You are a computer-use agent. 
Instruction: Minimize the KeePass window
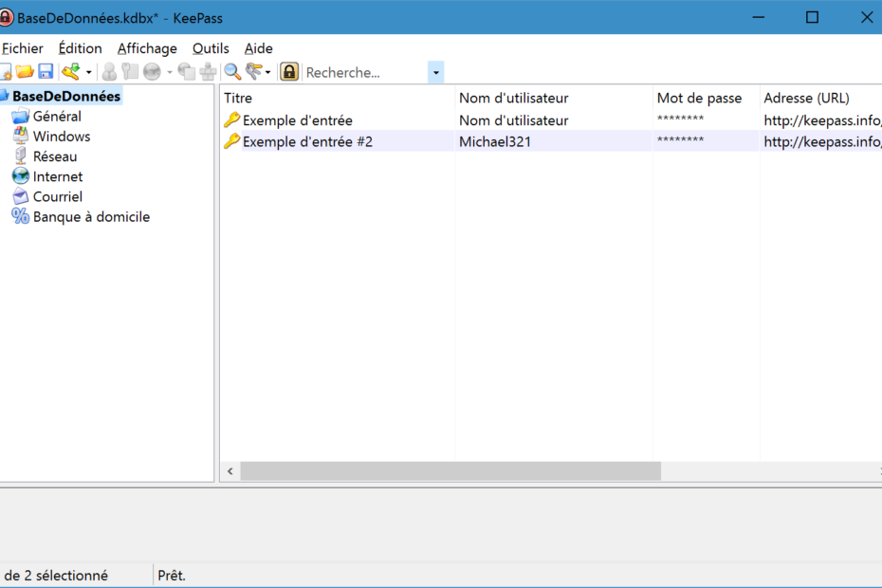point(759,17)
